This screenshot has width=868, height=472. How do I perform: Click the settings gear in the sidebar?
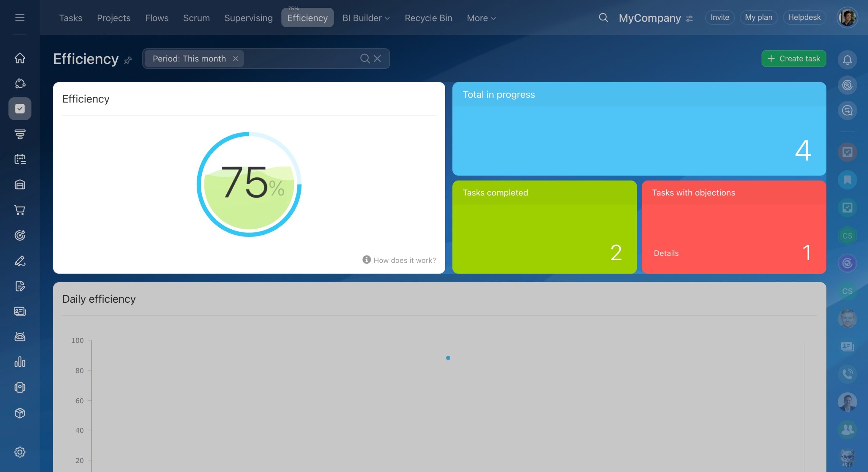[20, 452]
